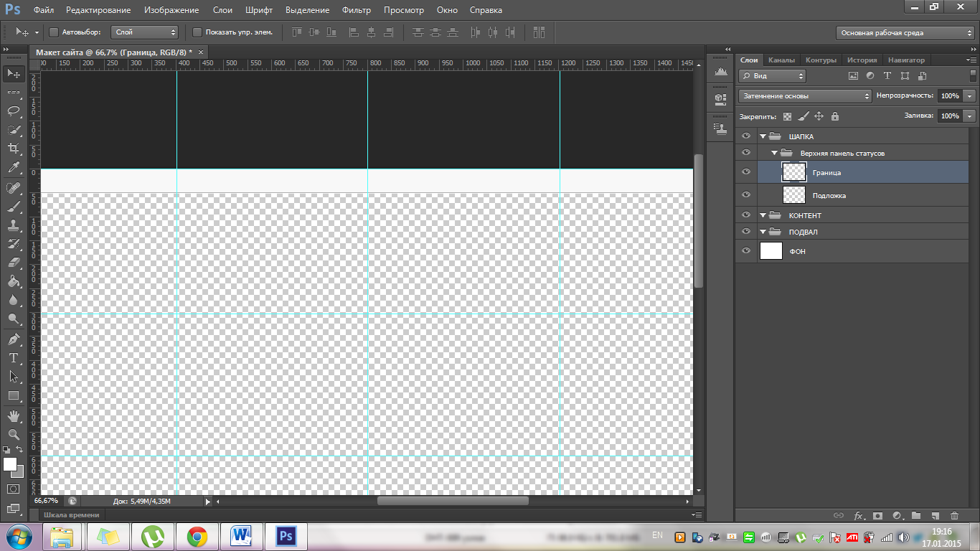980x551 pixels.
Task: Click the foreground color swatch
Action: pos(9,464)
